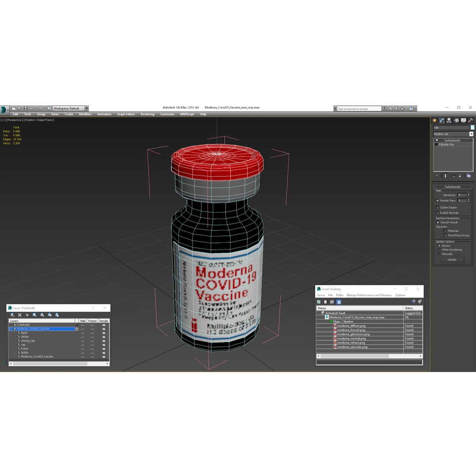The height and width of the screenshot is (476, 476).
Task: Click the Open File folder icon
Action: click(x=19, y=108)
